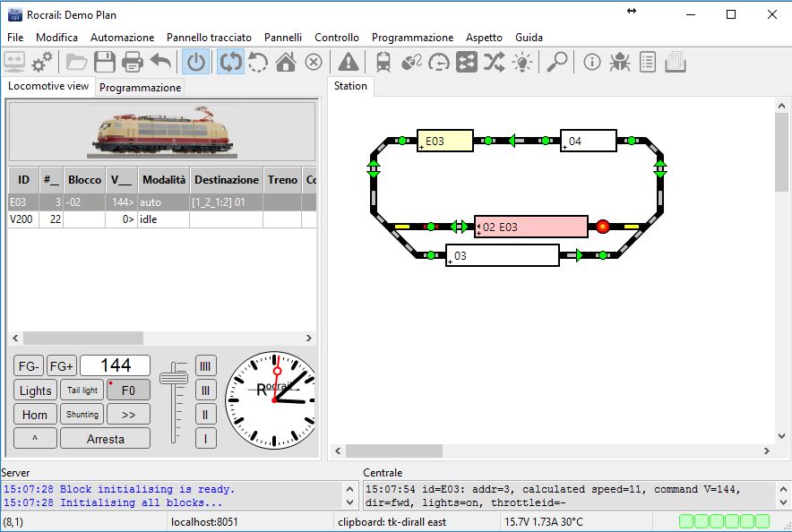This screenshot has height=532, width=792.
Task: Click the ^ button
Action: coord(35,439)
